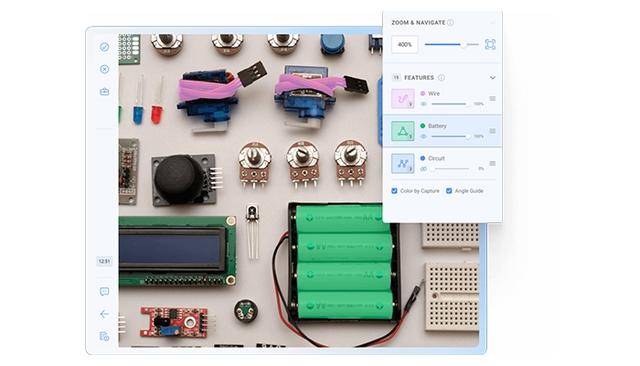Image resolution: width=640 pixels, height=366 pixels.
Task: Adjust the Circuit opacity slider
Action: [451, 169]
